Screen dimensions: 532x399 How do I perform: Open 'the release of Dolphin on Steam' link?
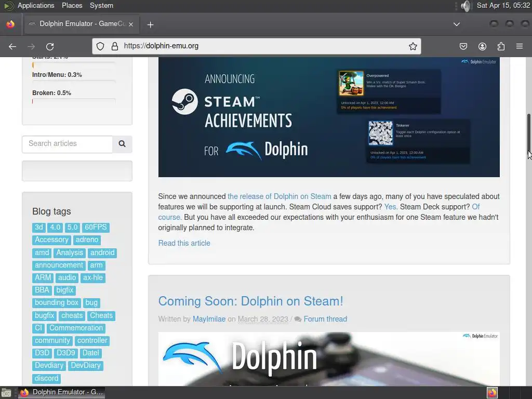tap(279, 196)
